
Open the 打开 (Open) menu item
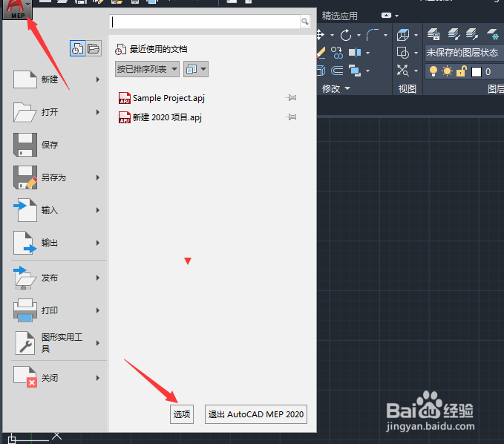(x=56, y=112)
